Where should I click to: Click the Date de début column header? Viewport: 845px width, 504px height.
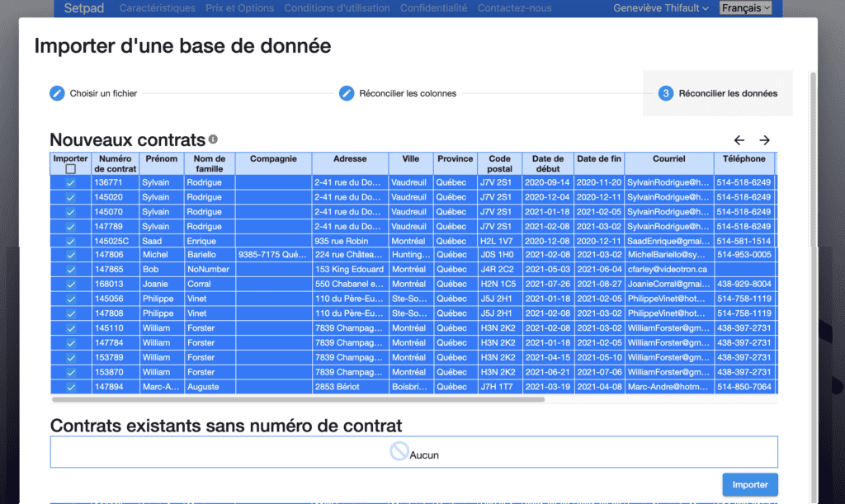pyautogui.click(x=548, y=163)
